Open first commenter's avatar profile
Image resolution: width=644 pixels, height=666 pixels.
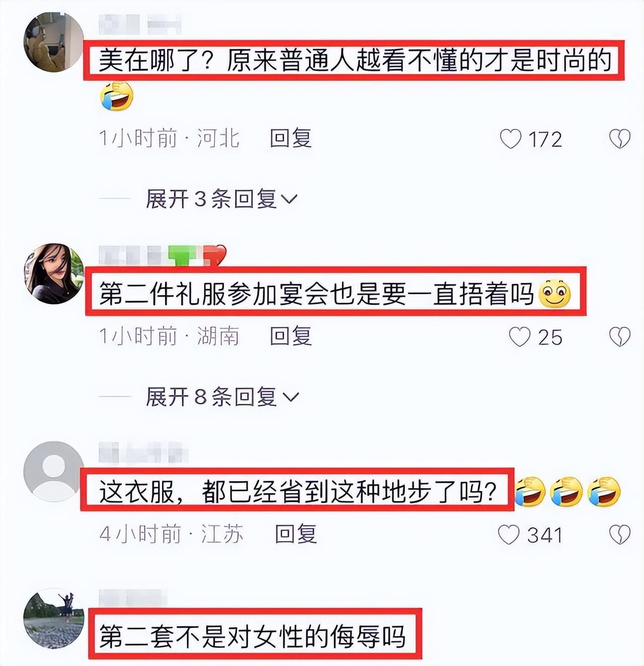coord(54,42)
